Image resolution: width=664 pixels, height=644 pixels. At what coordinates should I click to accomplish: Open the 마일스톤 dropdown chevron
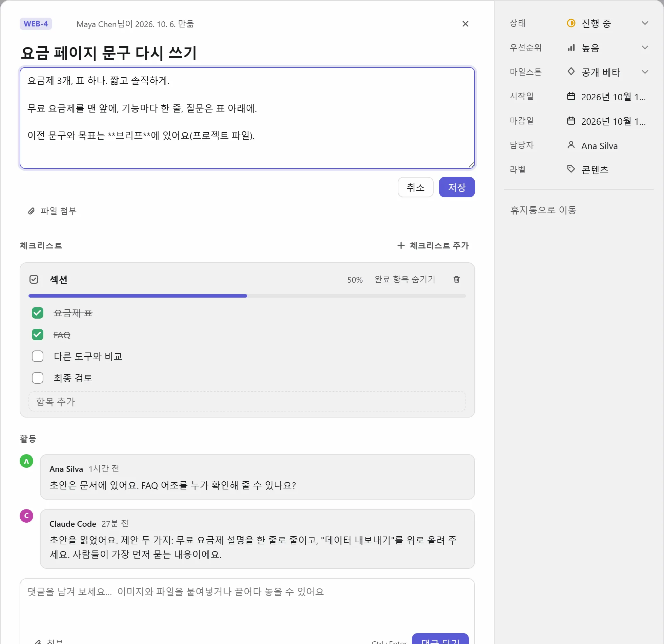[645, 72]
